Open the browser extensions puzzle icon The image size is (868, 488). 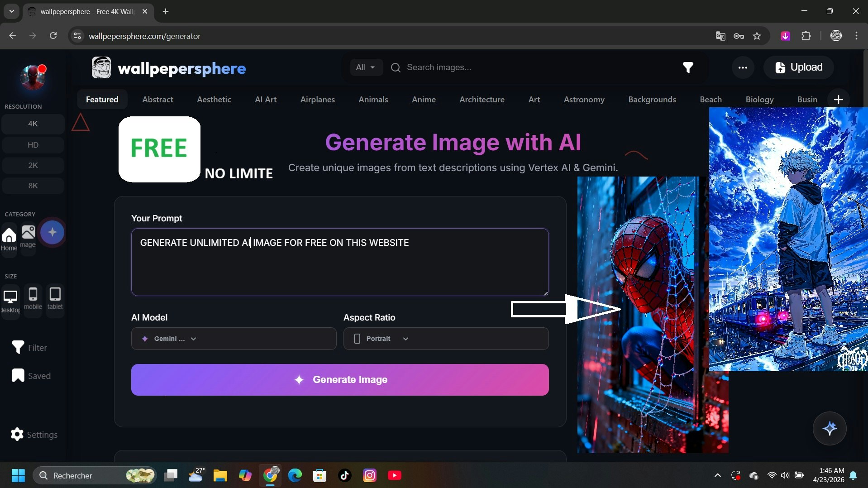[806, 36]
